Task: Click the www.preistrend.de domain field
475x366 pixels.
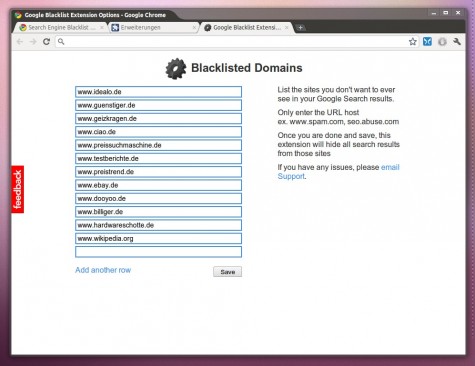Action: [158, 172]
